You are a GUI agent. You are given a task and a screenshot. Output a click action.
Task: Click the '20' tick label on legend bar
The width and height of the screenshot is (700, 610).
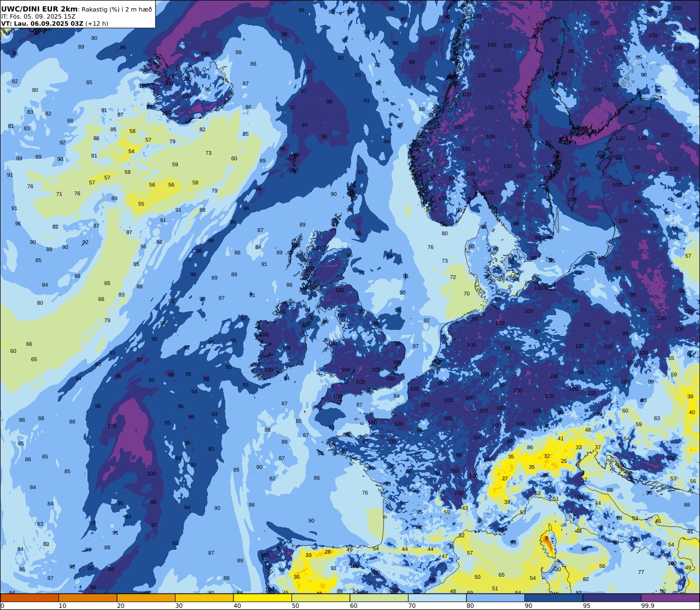(x=121, y=606)
